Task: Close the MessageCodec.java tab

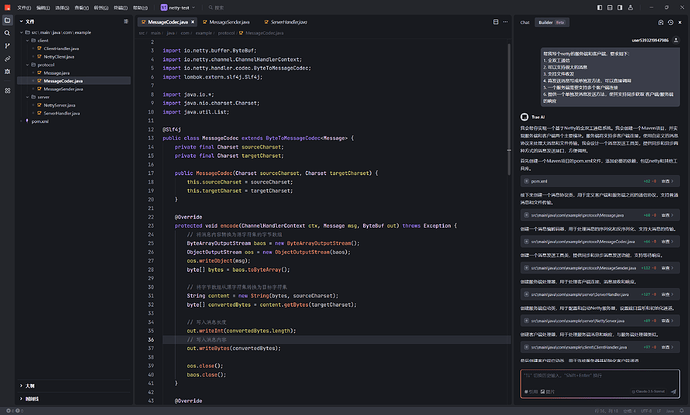Action: [193, 22]
